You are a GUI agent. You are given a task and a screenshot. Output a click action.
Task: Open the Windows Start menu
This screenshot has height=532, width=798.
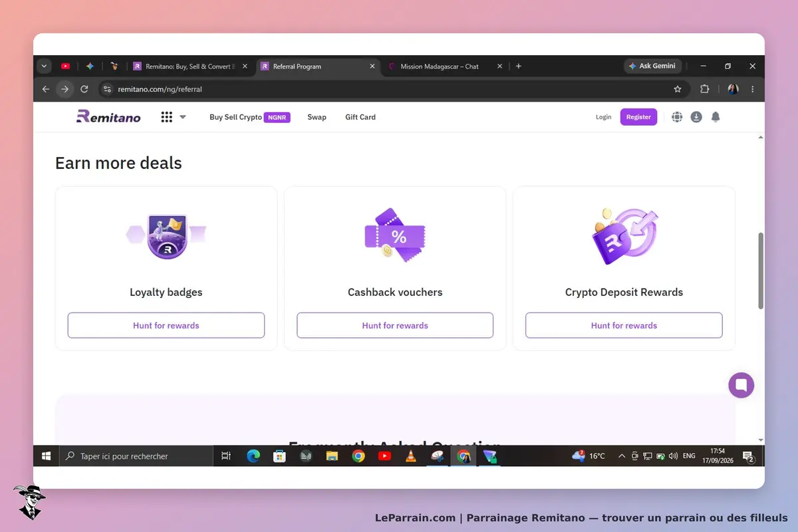pos(47,456)
